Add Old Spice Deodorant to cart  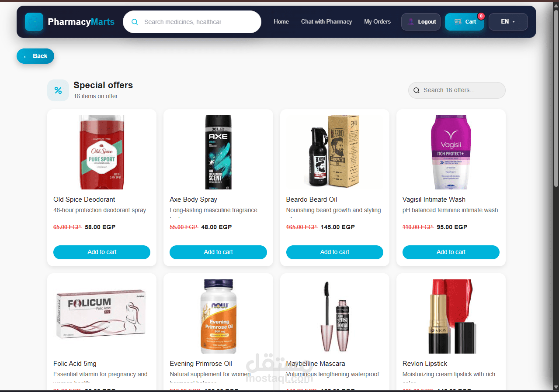(102, 252)
